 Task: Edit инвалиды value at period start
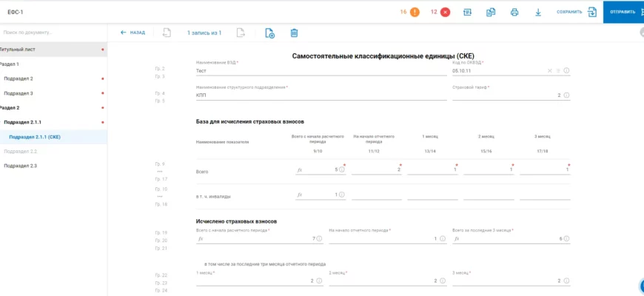coord(376,195)
